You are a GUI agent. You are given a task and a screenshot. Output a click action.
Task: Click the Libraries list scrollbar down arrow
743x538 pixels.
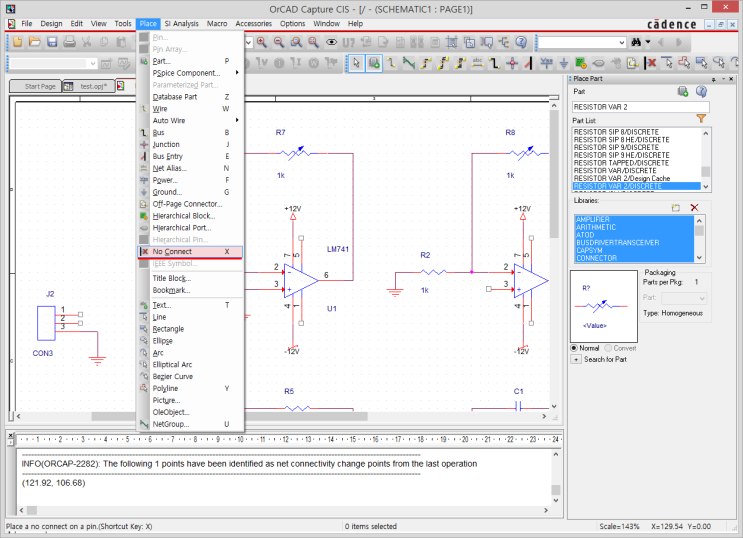(x=699, y=258)
